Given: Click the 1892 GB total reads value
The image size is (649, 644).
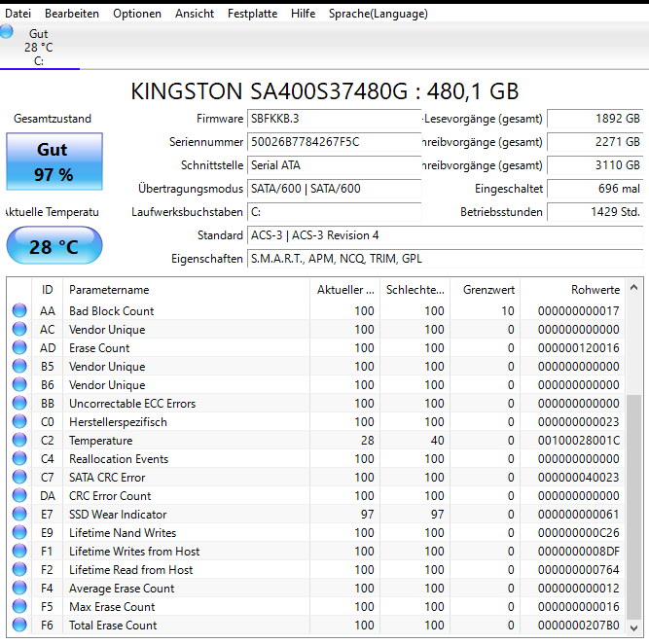Looking at the screenshot, I should (x=595, y=119).
